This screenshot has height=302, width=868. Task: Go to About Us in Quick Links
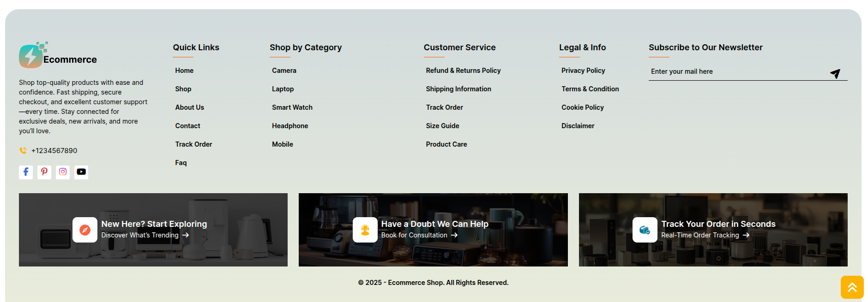(189, 107)
